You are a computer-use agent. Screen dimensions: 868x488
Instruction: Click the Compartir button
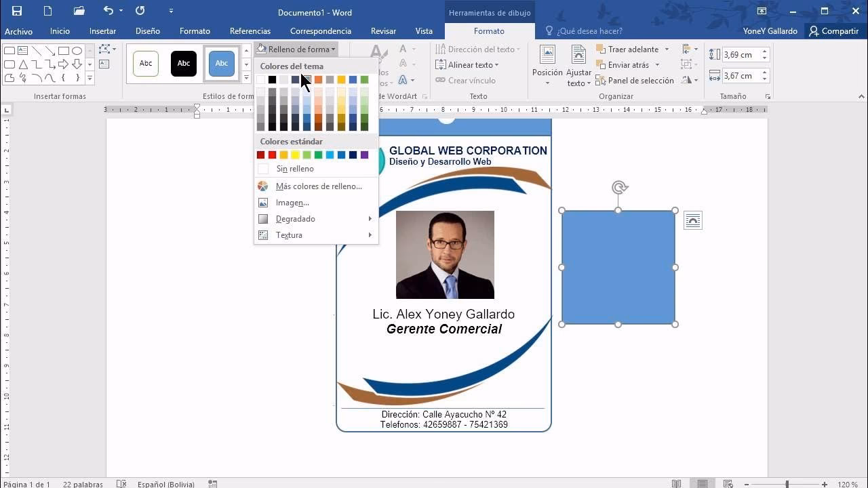(833, 31)
